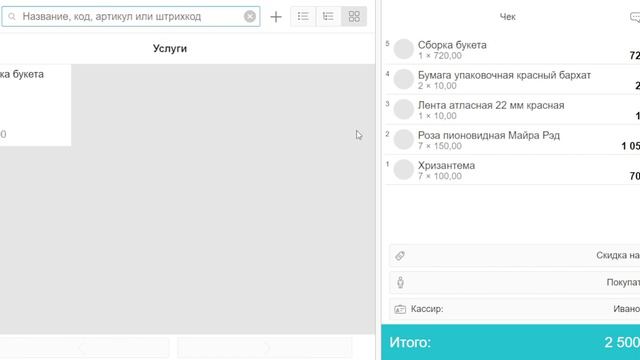Select Бумага упаковочная красный бархат row
This screenshot has height=360, width=640.
pyautogui.click(x=512, y=79)
